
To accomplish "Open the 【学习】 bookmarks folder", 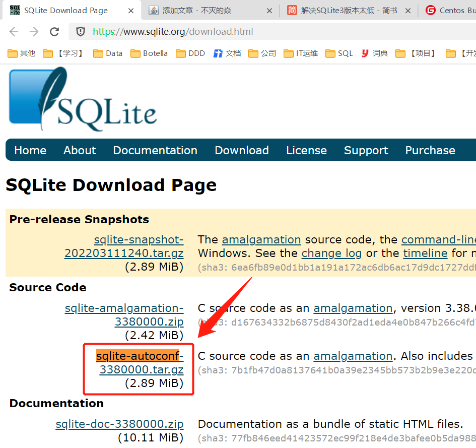I will tap(63, 53).
